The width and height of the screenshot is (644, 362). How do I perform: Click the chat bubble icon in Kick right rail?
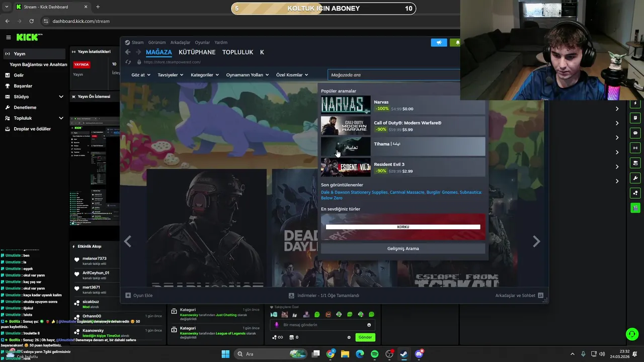tap(635, 133)
